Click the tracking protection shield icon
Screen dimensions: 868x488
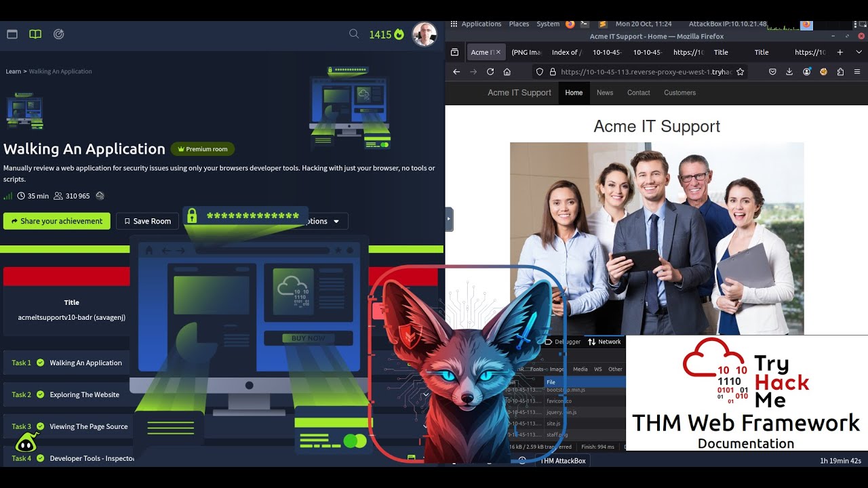coord(540,72)
